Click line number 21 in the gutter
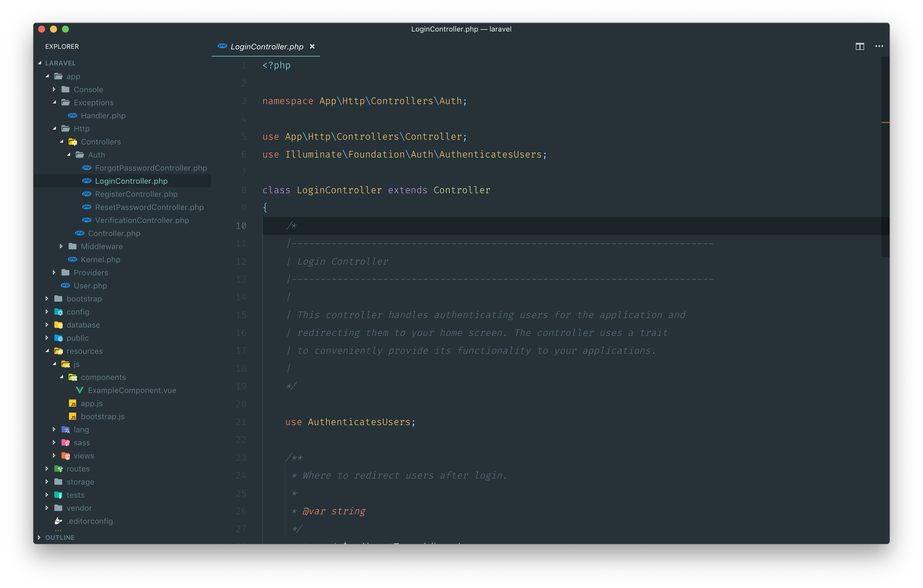 241,422
